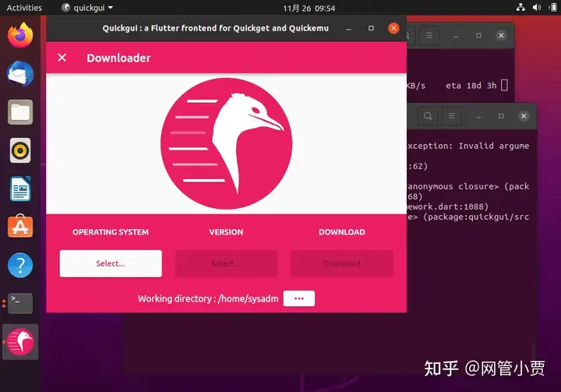The width and height of the screenshot is (561, 392).
Task: Open Files manager from the dock
Action: click(x=20, y=112)
